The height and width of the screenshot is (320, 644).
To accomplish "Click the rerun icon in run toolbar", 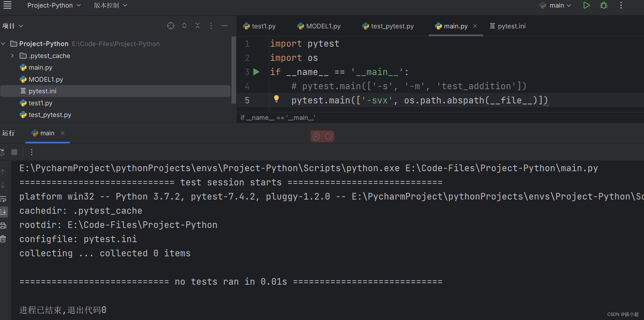I will pos(2,152).
